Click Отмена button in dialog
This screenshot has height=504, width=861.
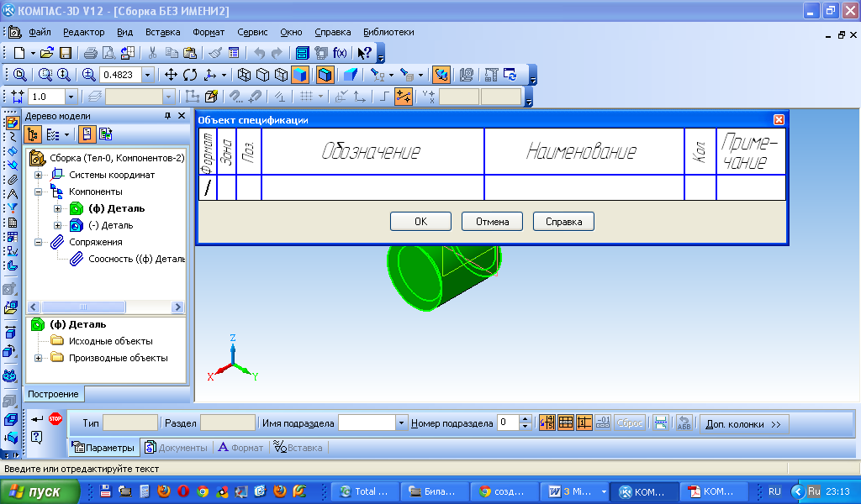492,222
